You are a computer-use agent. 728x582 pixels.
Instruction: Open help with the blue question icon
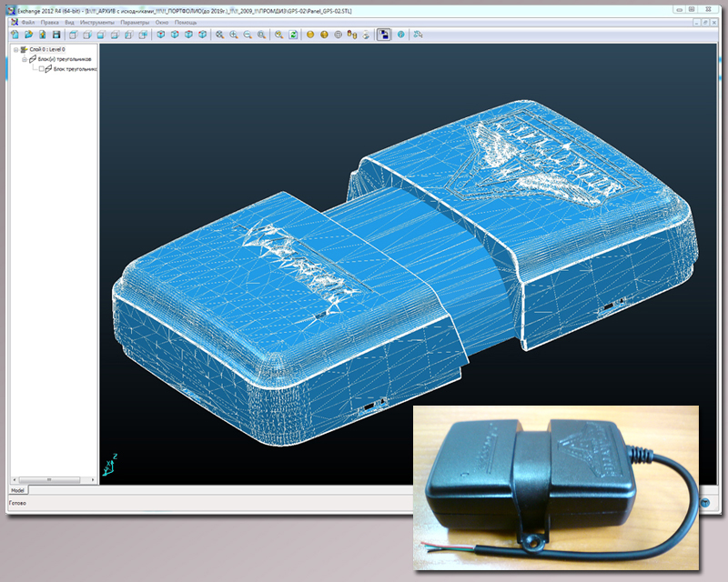pos(400,35)
